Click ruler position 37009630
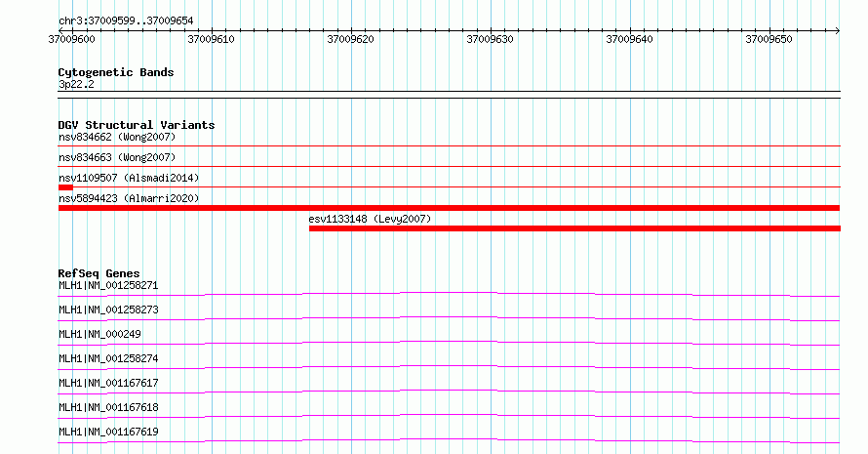This screenshot has height=454, width=868. 490,39
